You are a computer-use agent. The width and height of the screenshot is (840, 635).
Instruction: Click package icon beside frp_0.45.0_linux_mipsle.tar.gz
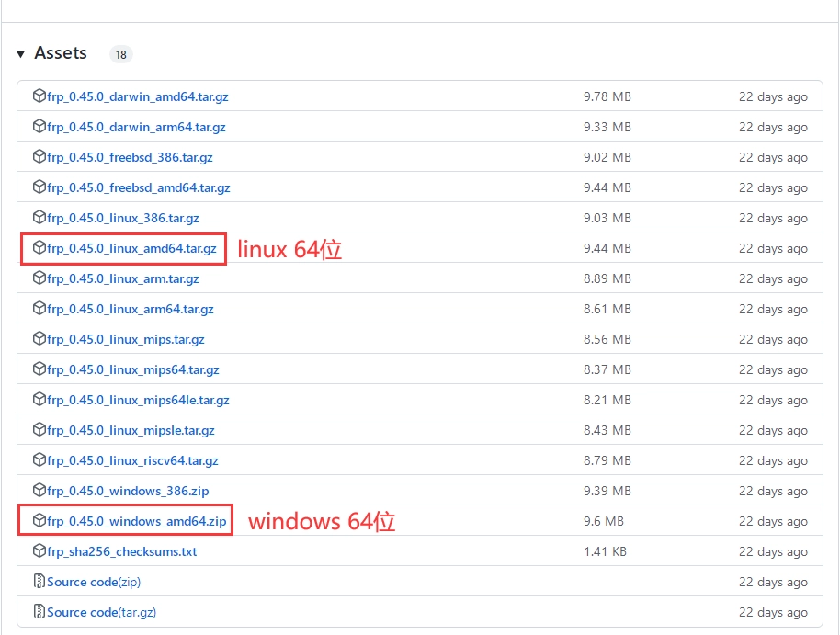point(40,429)
